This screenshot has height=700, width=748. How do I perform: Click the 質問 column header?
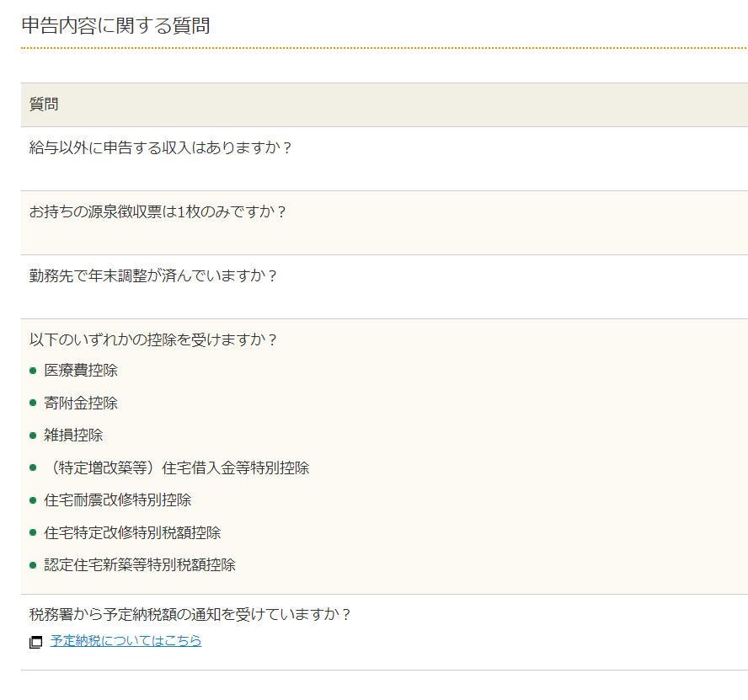pyautogui.click(x=44, y=104)
